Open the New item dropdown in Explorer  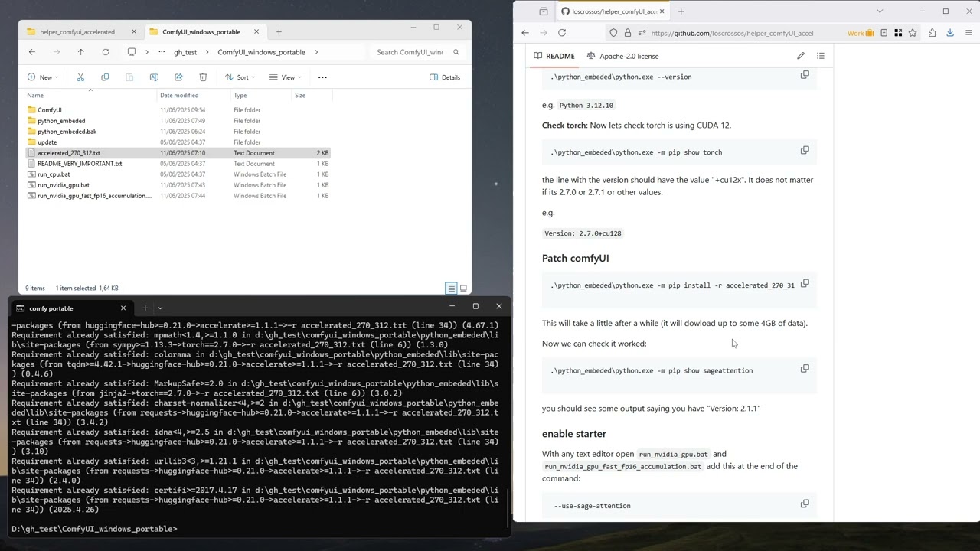[x=43, y=77]
